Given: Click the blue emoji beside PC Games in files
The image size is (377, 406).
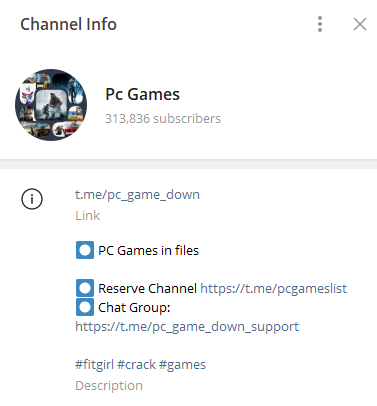Looking at the screenshot, I should tap(85, 250).
